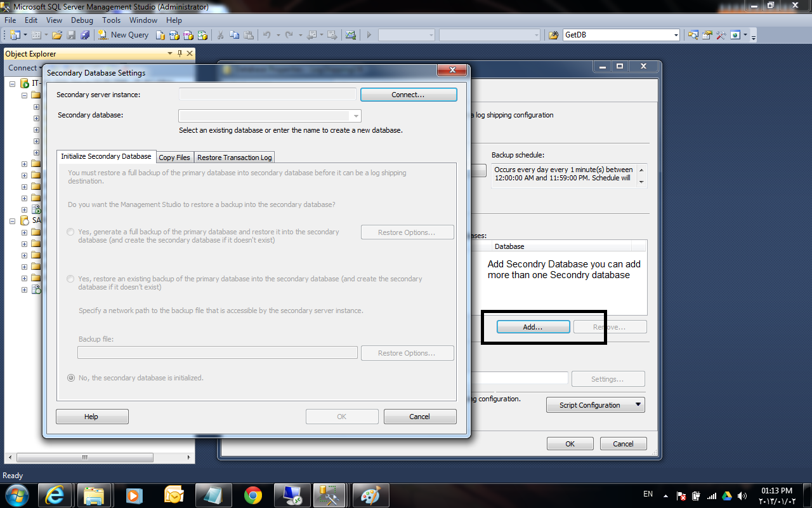812x508 pixels.
Task: Open an Analysis Services DMX Query
Action: (188, 35)
